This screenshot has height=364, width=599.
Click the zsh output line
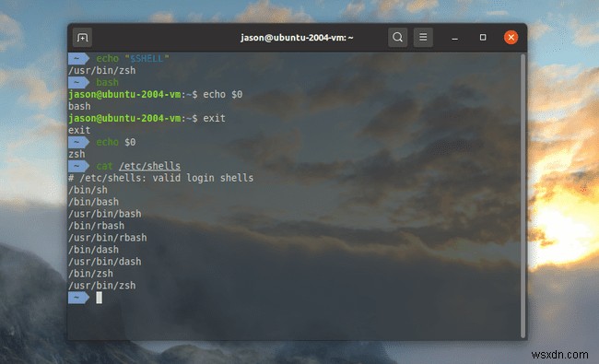[76, 154]
